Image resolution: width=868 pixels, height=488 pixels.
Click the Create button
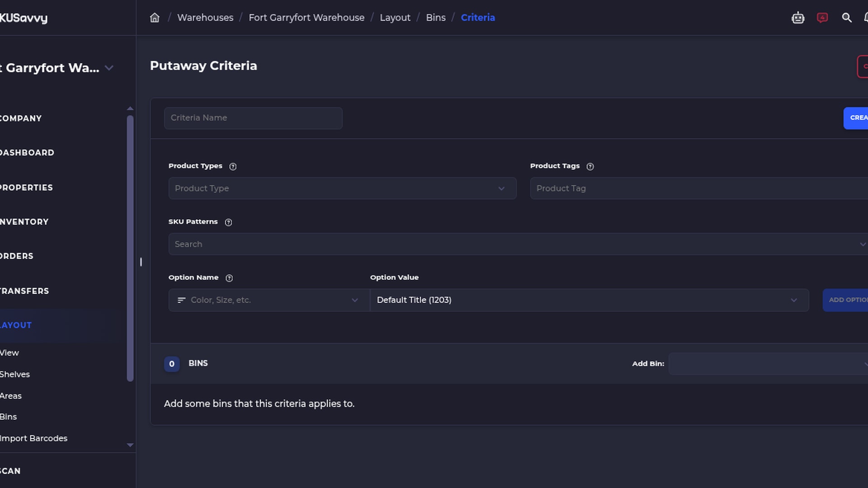[856, 118]
